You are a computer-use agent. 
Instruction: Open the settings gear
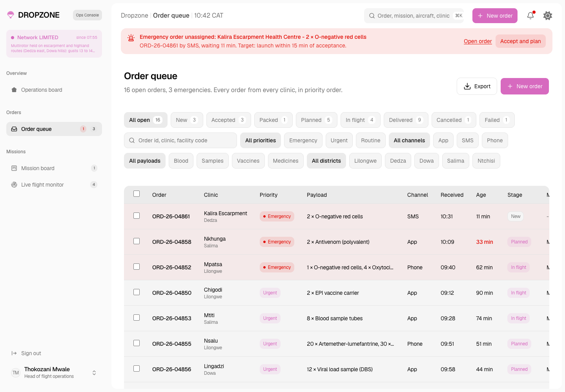548,16
